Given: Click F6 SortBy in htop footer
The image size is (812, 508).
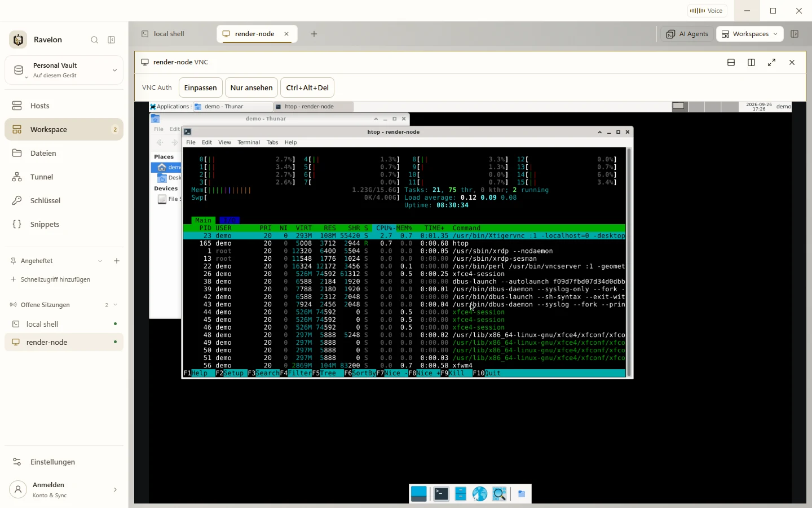Looking at the screenshot, I should pos(360,373).
